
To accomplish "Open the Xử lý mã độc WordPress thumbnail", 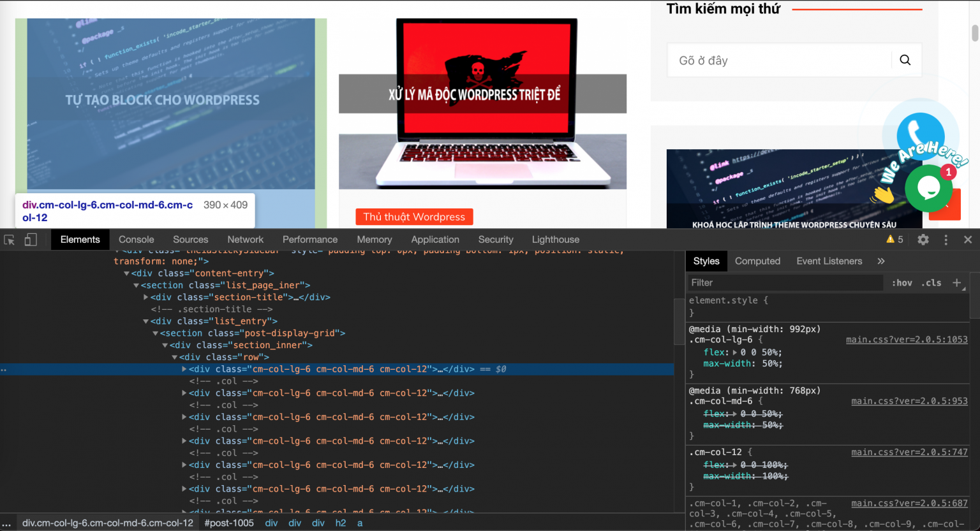I will 482,104.
